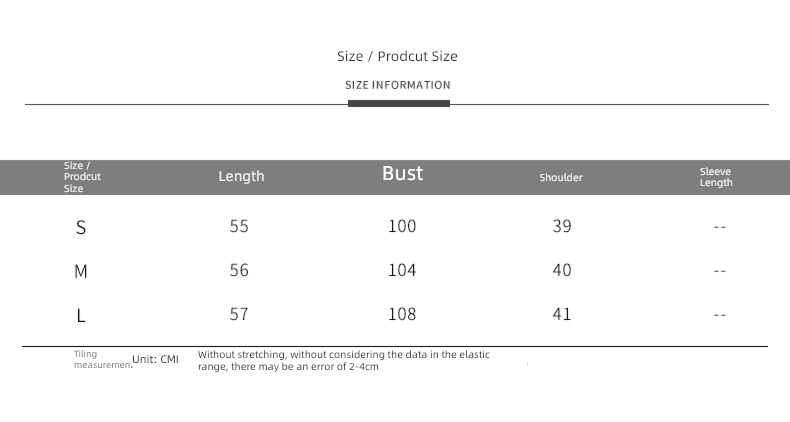
Task: Click the Sleeve Length column header
Action: pyautogui.click(x=716, y=177)
